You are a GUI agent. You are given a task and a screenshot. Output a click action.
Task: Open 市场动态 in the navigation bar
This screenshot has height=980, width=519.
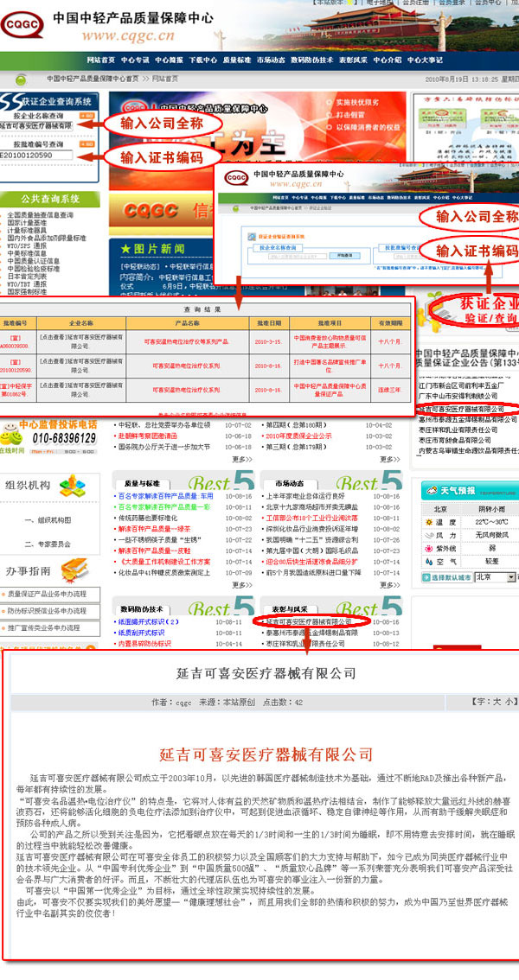[271, 60]
